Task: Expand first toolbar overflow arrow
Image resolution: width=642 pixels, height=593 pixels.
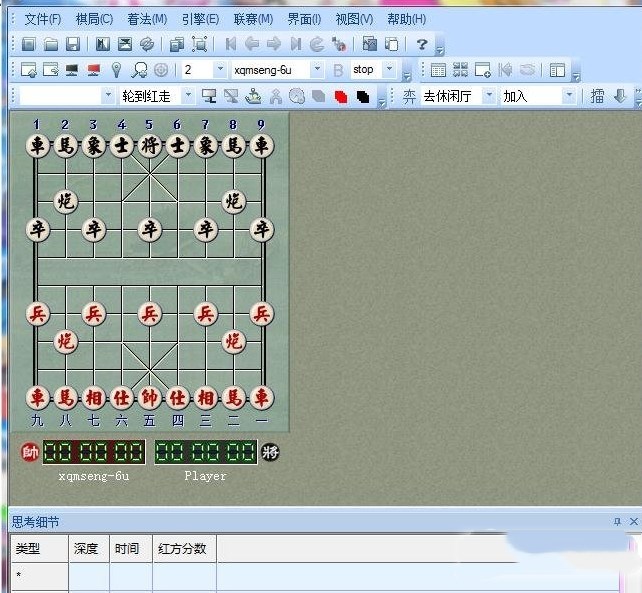Action: 440,50
